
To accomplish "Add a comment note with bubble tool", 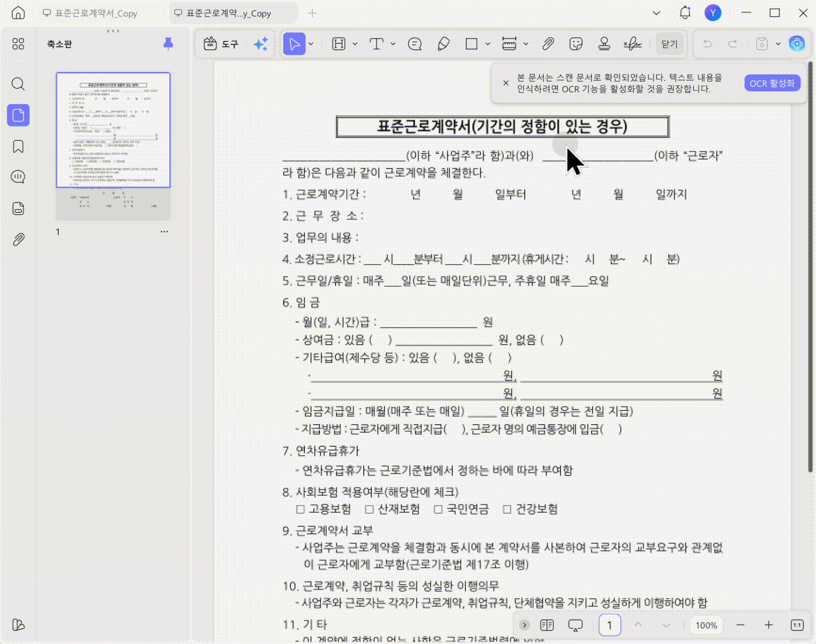I will (x=415, y=44).
